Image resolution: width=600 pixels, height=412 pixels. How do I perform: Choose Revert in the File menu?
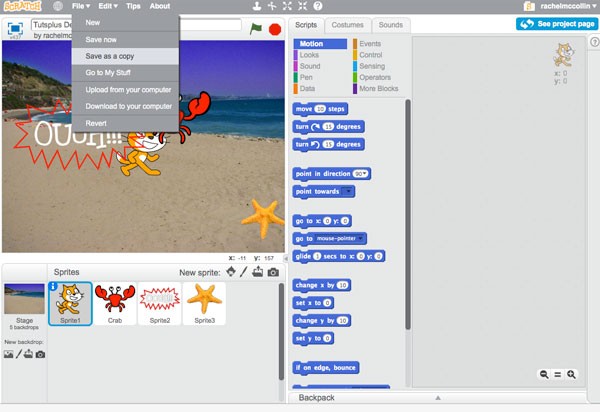tap(125, 123)
